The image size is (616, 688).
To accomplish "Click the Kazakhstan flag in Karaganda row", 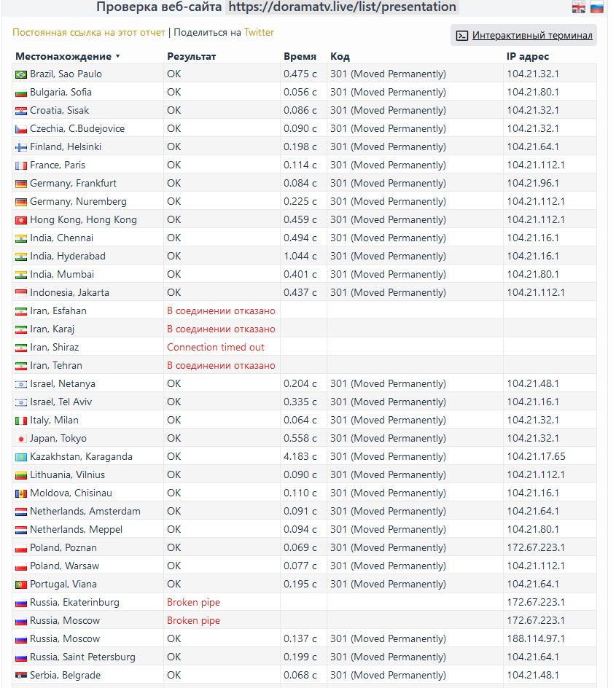I will 21,457.
